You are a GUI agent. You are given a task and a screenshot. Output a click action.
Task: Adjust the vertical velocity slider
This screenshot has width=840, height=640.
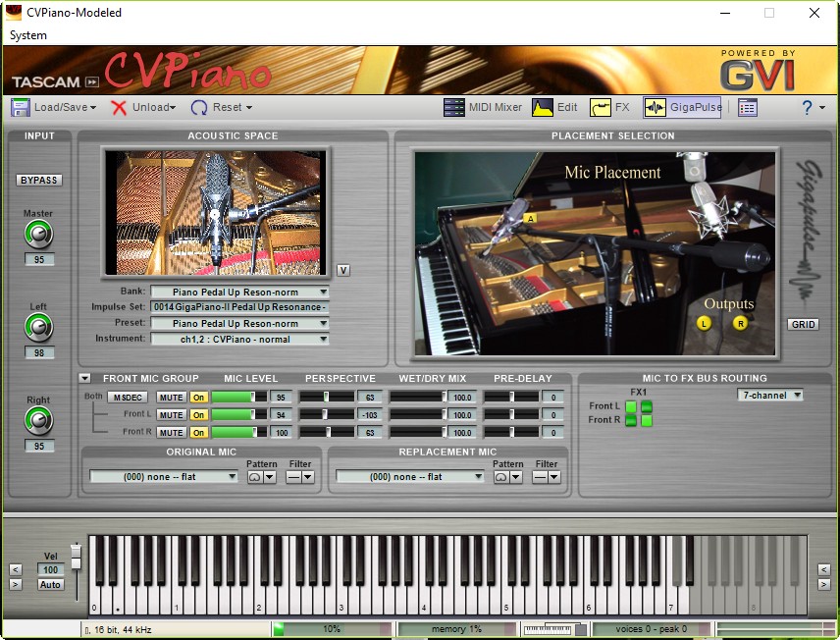click(x=77, y=571)
